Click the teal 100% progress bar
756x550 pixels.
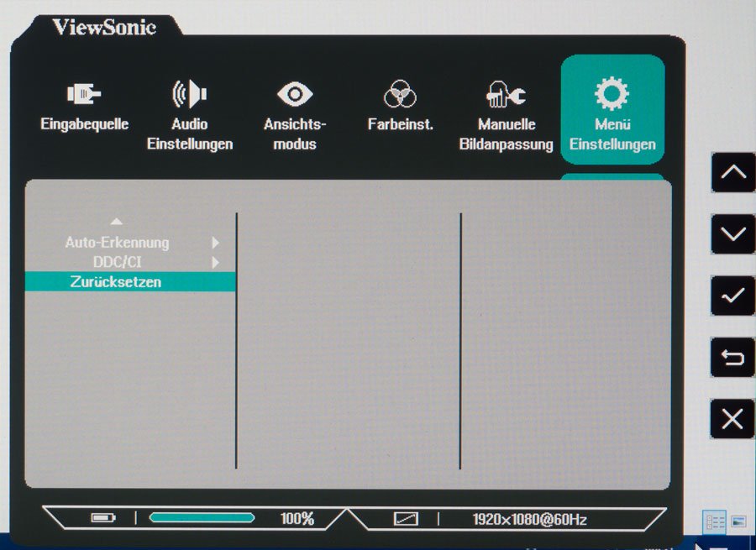coord(202,518)
